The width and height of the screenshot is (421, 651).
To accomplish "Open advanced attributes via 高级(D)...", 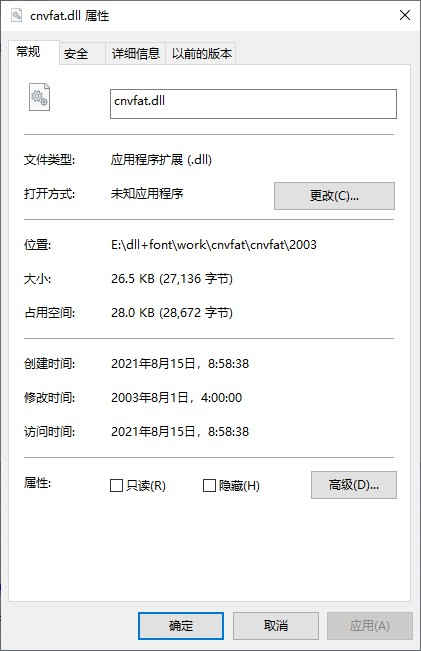I will tap(354, 485).
